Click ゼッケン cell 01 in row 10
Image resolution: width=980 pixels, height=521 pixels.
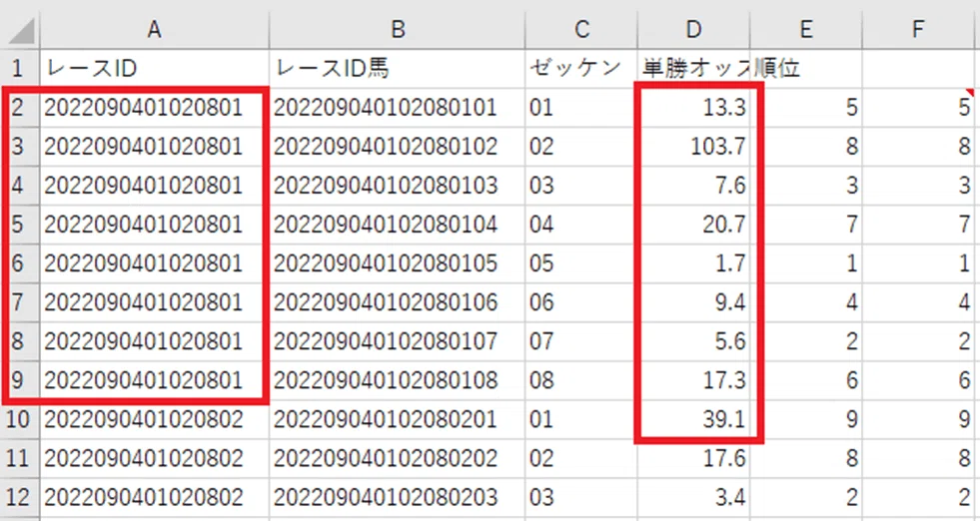point(581,419)
